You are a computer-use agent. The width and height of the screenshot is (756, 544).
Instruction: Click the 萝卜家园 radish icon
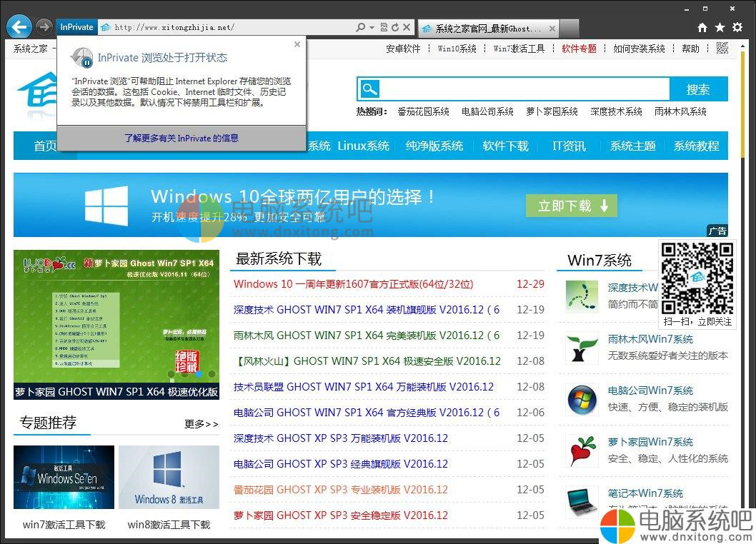[x=582, y=451]
